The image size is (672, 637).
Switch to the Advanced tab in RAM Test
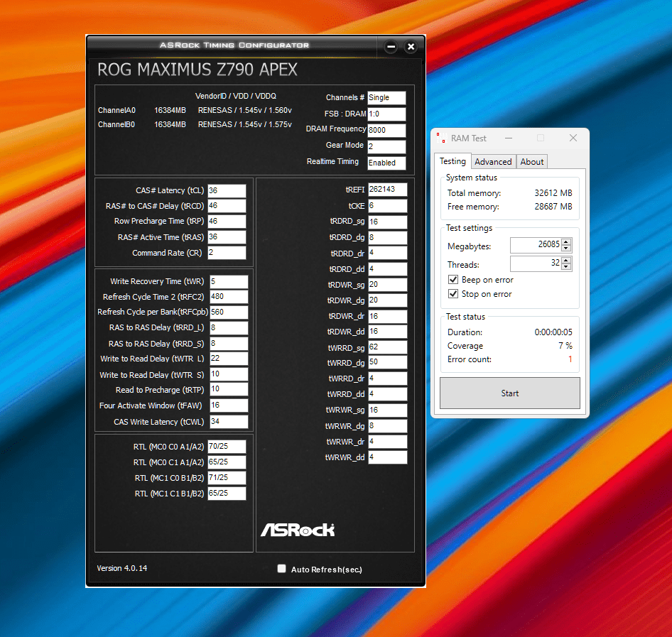[x=493, y=161]
